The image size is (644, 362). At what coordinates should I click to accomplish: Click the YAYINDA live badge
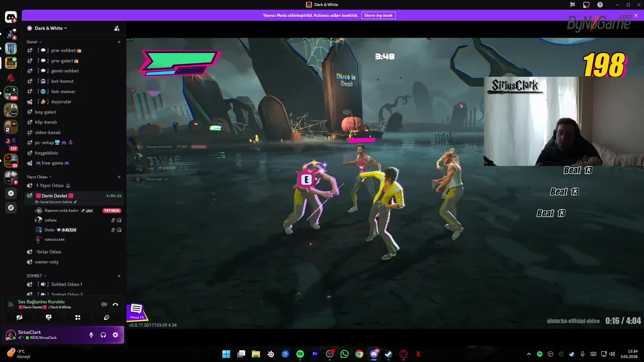[x=112, y=211]
